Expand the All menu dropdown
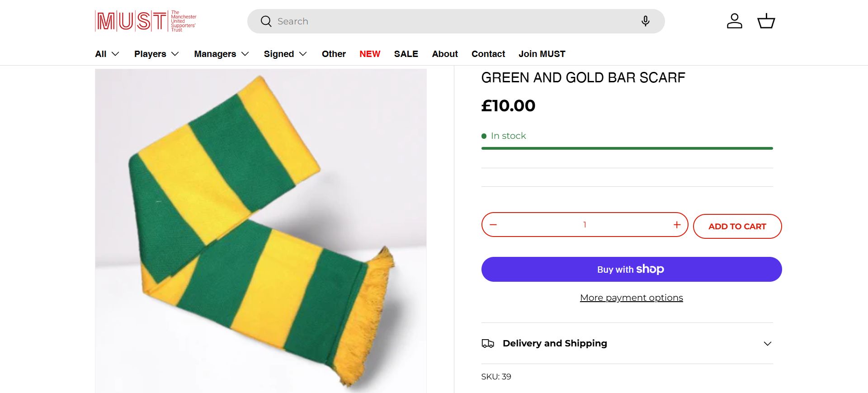Screen dimensions: 868x393 107,54
